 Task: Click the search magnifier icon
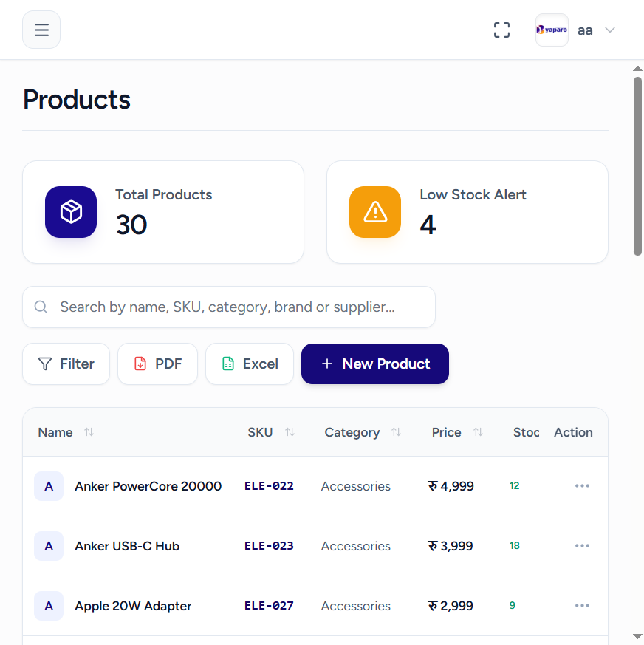pyautogui.click(x=41, y=307)
